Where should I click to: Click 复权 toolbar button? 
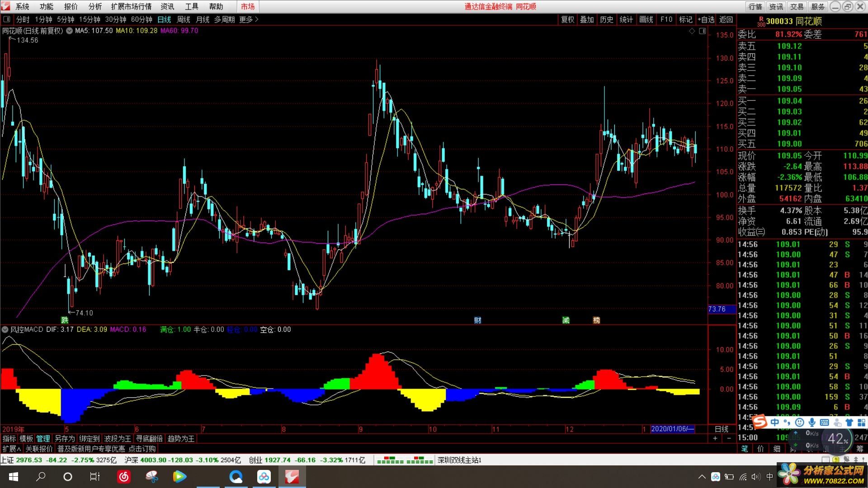coord(567,19)
